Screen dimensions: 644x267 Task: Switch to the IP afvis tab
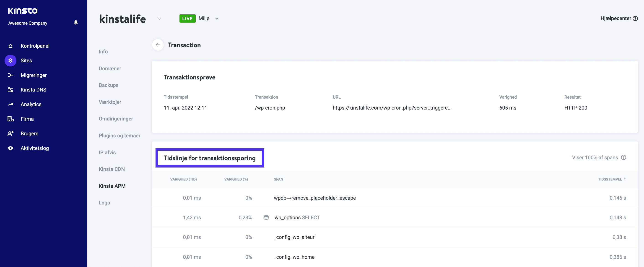(x=107, y=152)
